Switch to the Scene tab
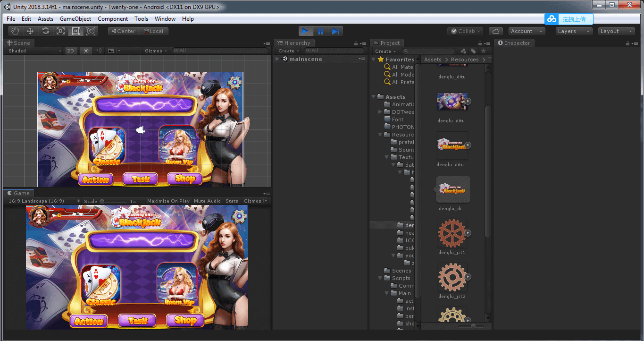Image resolution: width=644 pixels, height=341 pixels. (18, 43)
